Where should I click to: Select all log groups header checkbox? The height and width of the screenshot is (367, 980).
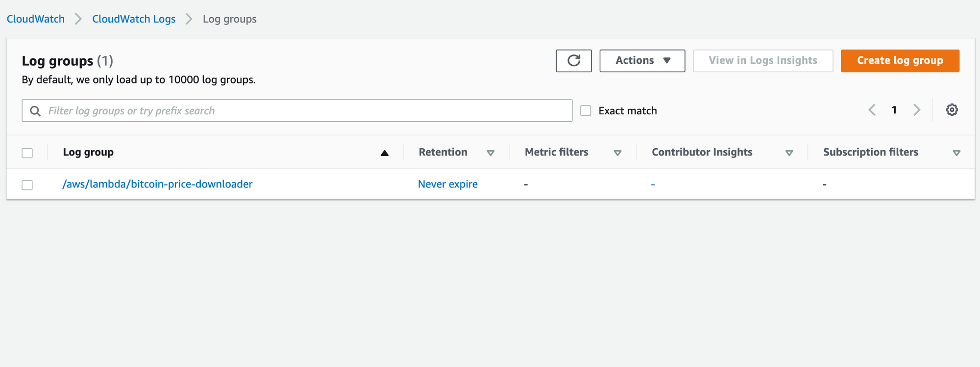point(27,153)
